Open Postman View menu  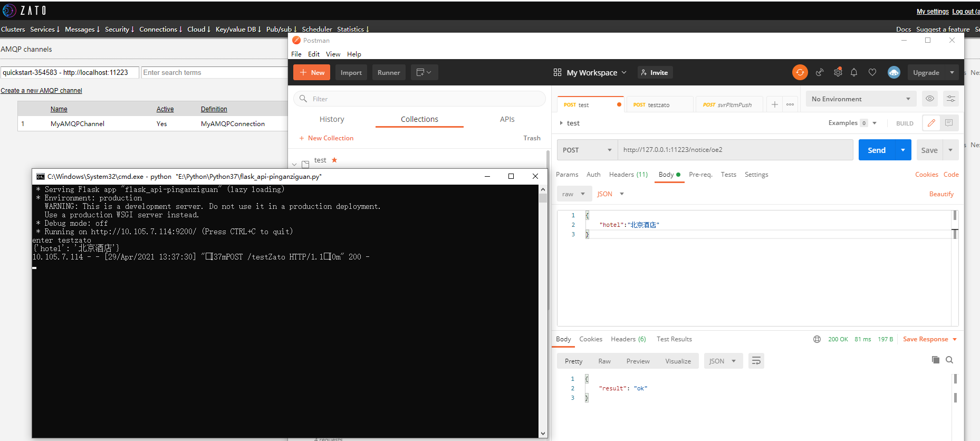click(x=333, y=54)
